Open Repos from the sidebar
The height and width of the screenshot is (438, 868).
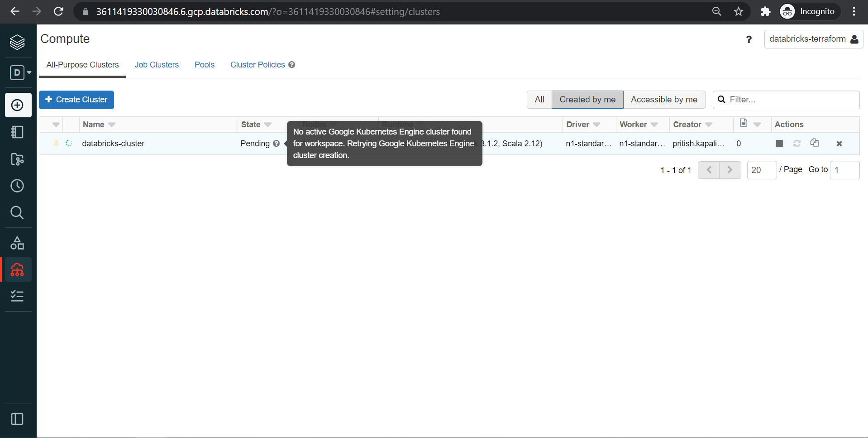[17, 159]
